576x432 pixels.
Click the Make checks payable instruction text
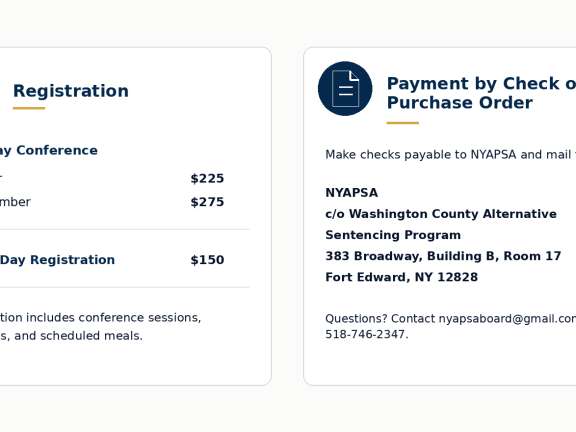tap(450, 155)
